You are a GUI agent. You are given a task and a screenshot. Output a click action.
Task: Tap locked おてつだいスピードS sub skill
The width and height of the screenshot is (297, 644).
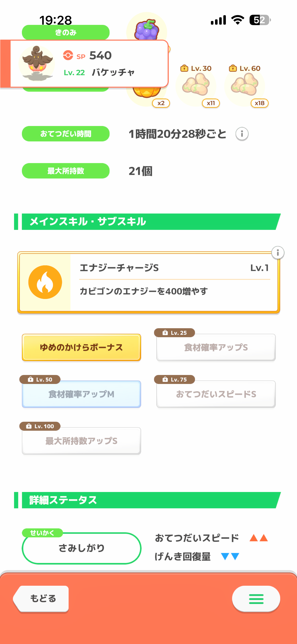[216, 394]
